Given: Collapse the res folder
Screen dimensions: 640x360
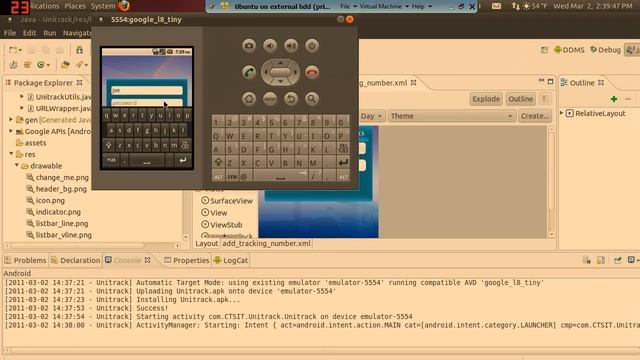Looking at the screenshot, I should pos(11,154).
